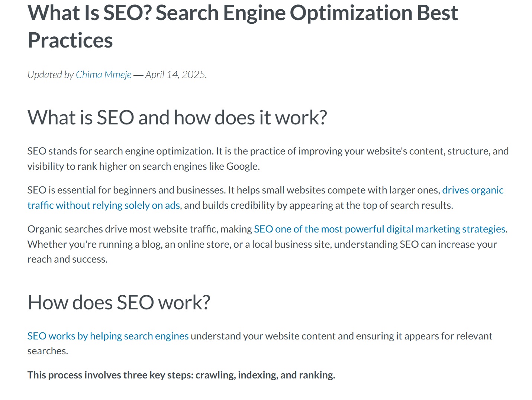532x400 pixels.
Task: Click the April 14, 2025 date
Action: [175, 75]
